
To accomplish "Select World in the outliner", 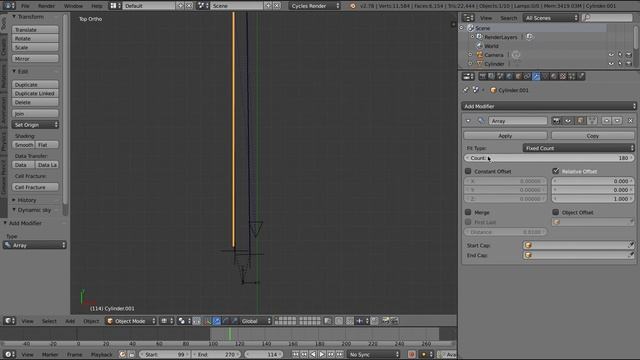I will [x=491, y=46].
